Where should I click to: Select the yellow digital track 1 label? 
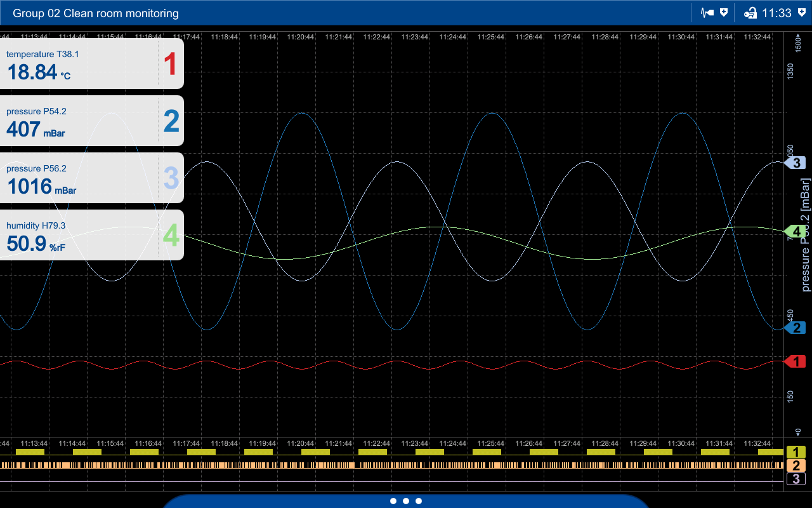pyautogui.click(x=796, y=452)
